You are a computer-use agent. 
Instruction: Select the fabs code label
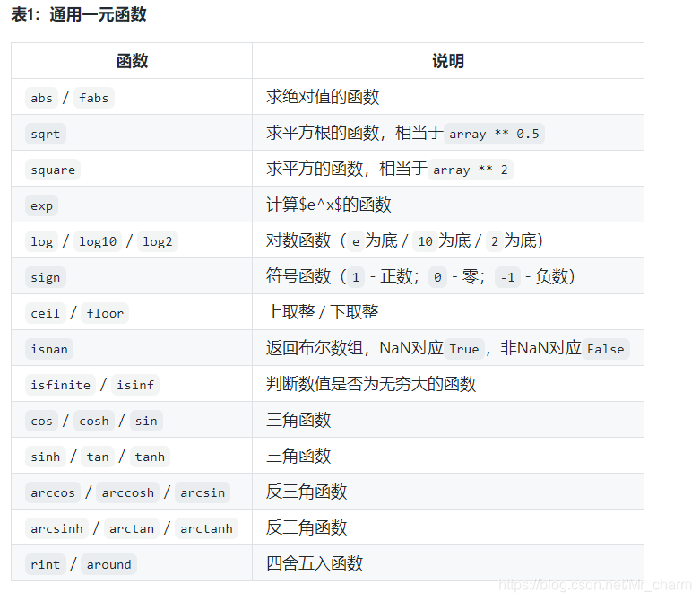[x=94, y=98]
